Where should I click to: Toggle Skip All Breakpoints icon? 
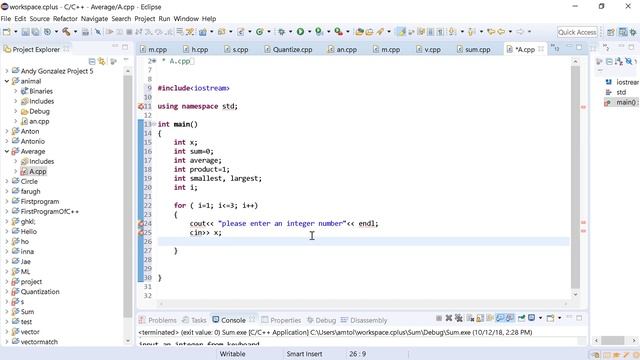click(98, 31)
